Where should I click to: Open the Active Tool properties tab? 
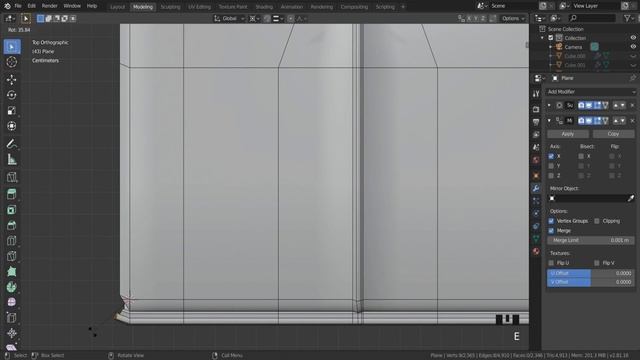point(536,94)
